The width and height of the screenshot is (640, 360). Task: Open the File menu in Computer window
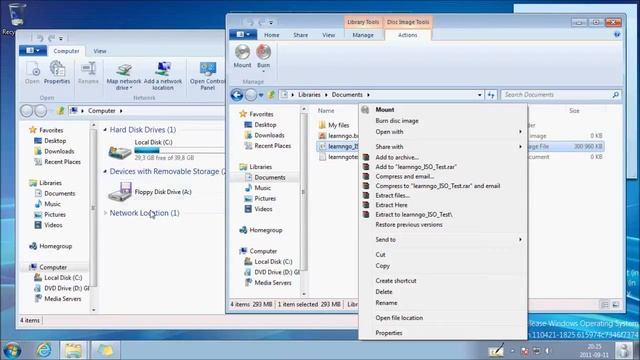click(x=33, y=51)
